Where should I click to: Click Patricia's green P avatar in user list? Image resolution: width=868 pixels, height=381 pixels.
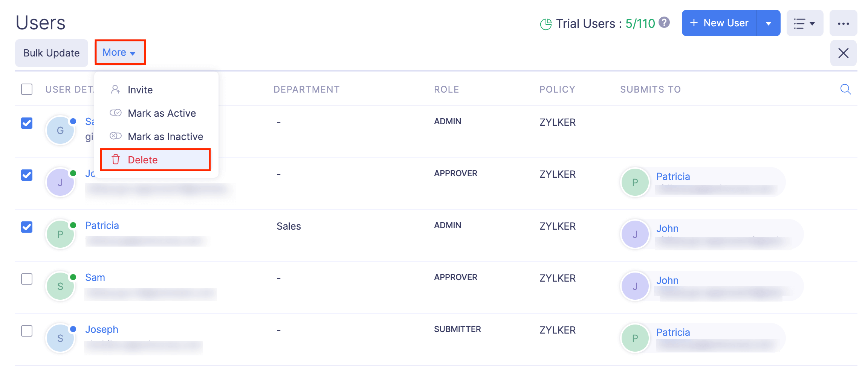(x=60, y=234)
